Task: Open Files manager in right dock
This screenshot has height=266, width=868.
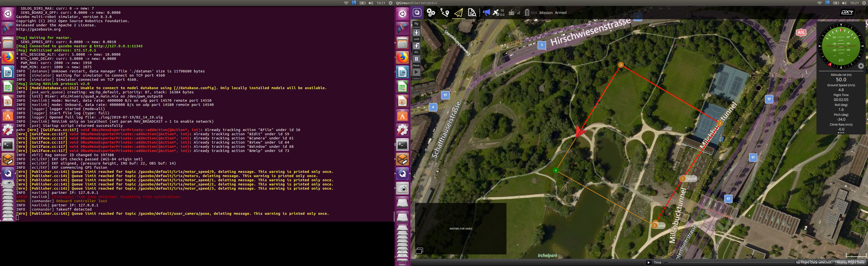Action: pos(402,43)
